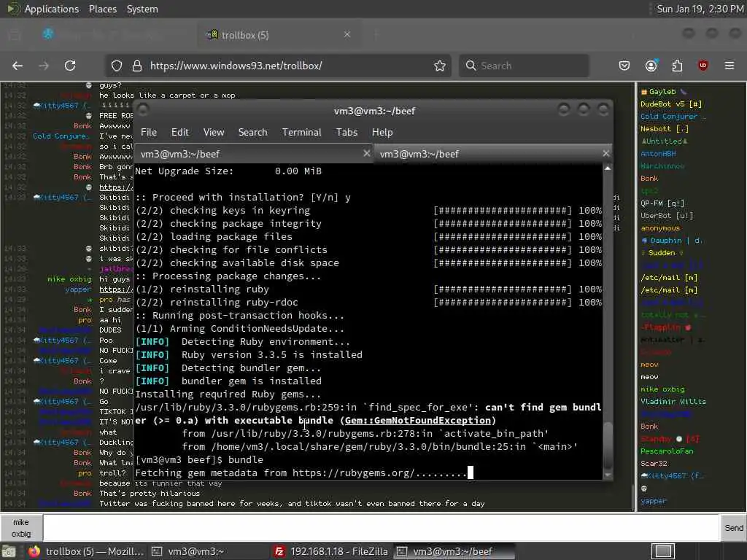Click the terminal scrollbar up arrow
Viewport: 747px width, 560px height.
pos(608,168)
